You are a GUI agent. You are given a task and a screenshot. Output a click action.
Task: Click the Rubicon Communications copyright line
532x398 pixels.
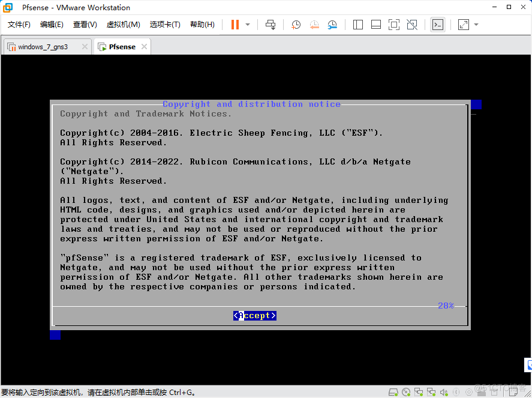pyautogui.click(x=235, y=161)
